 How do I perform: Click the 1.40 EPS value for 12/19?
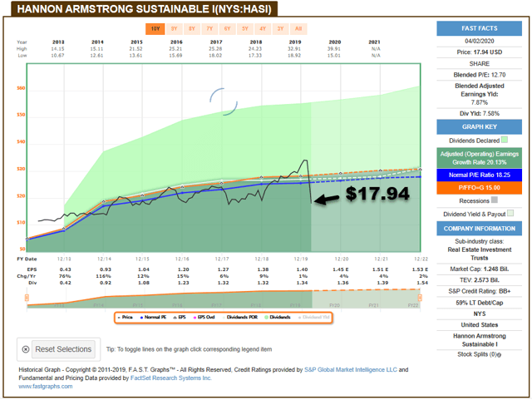tap(302, 269)
